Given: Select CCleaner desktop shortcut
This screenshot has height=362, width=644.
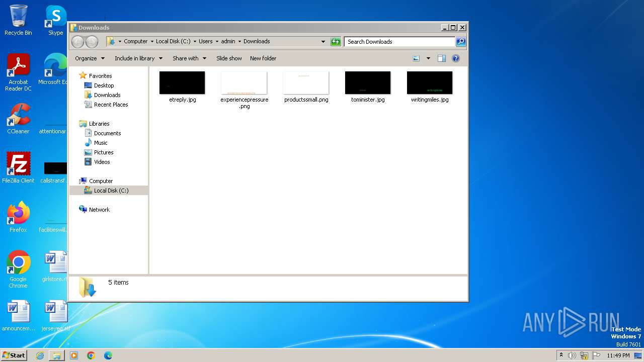Looking at the screenshot, I should [x=18, y=119].
